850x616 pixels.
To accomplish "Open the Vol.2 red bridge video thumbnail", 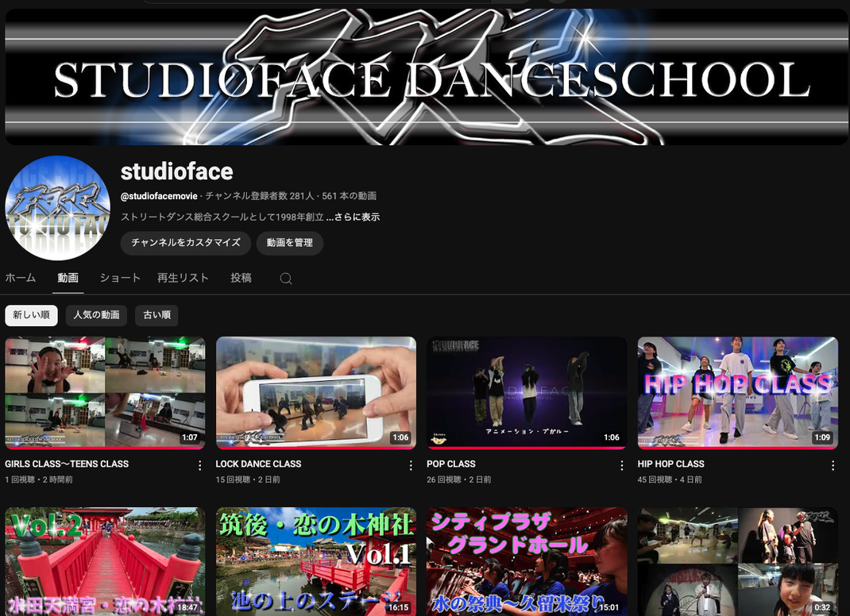I will point(105,561).
